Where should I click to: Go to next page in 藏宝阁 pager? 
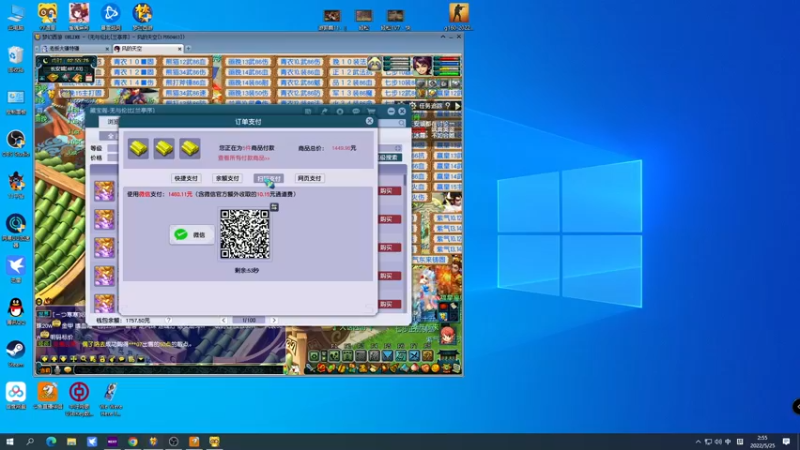[x=274, y=320]
